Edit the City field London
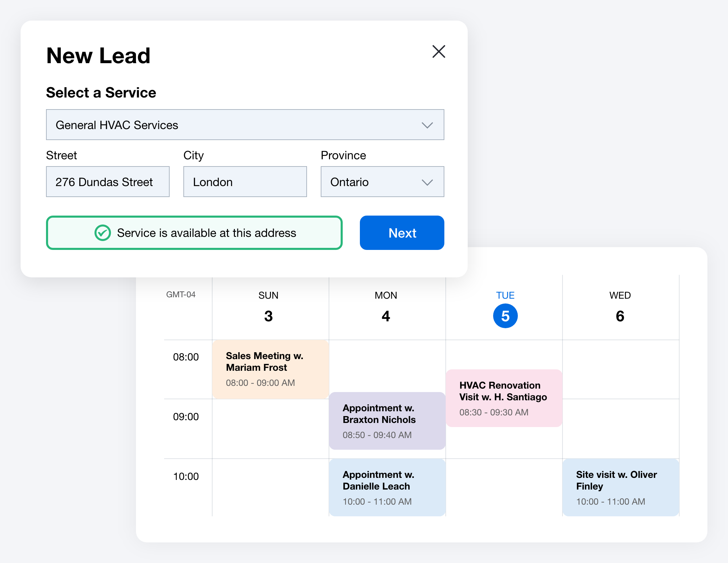 coord(245,182)
